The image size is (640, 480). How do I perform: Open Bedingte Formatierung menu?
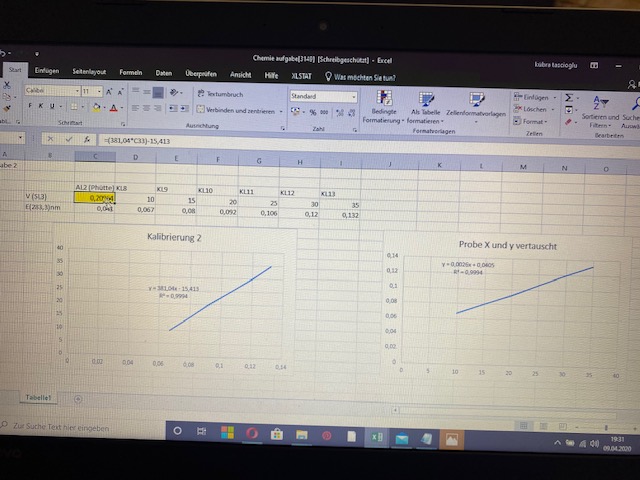click(x=384, y=107)
